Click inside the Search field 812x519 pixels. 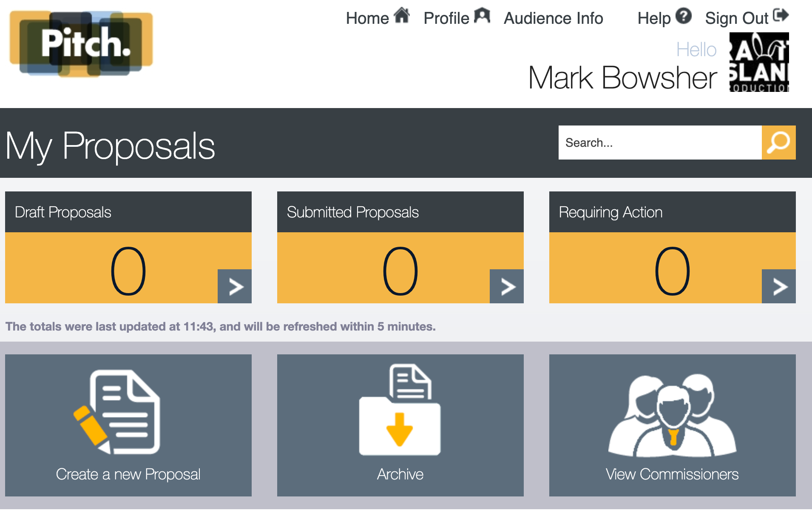coord(638,143)
